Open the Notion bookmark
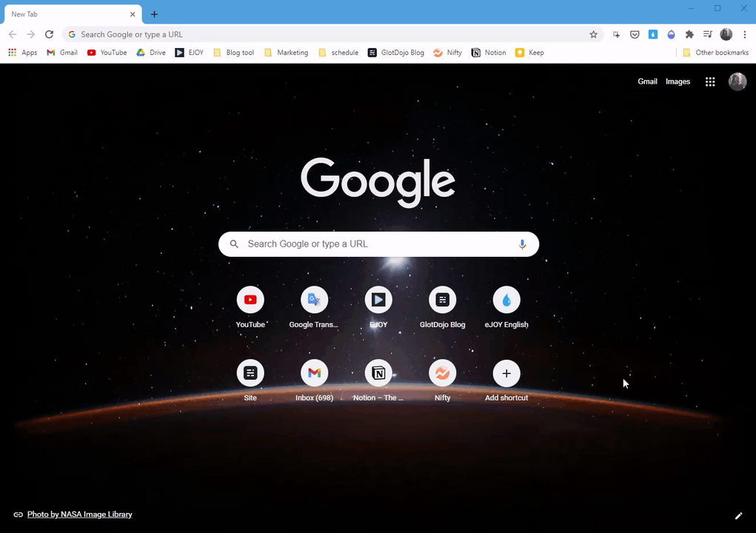 pos(489,53)
